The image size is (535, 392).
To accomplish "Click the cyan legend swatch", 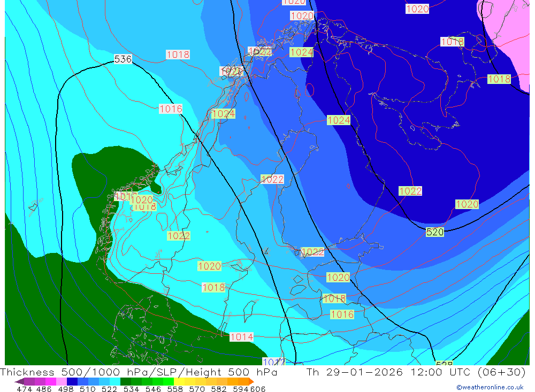I will coord(115,381).
